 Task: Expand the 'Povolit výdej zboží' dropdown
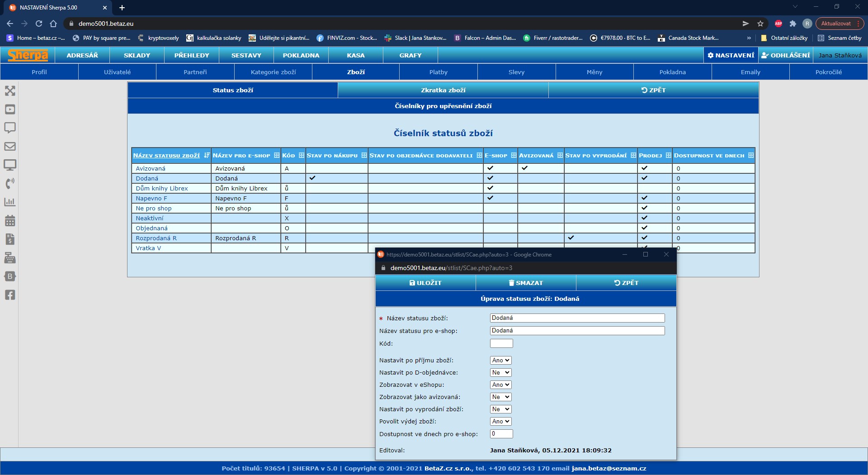[x=500, y=422]
